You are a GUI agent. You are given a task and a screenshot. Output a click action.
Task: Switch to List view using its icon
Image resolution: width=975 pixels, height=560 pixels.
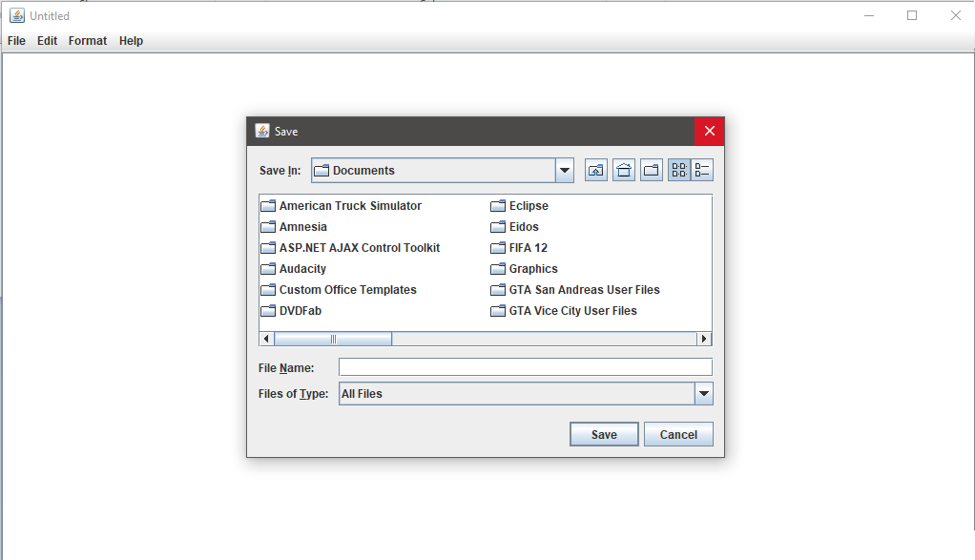click(680, 169)
